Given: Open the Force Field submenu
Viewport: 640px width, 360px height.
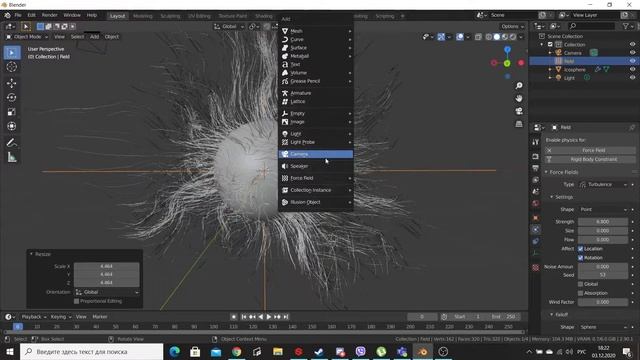Looking at the screenshot, I should 316,178.
